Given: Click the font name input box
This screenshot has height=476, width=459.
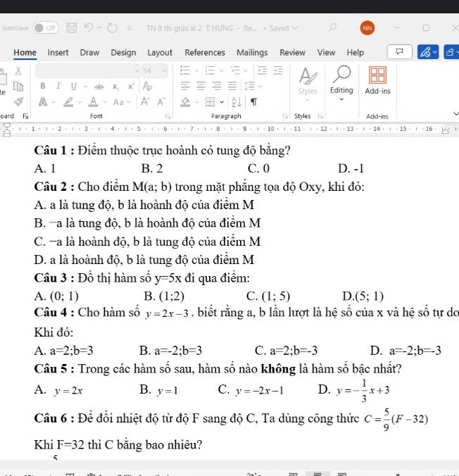Looking at the screenshot, I should pos(87,70).
